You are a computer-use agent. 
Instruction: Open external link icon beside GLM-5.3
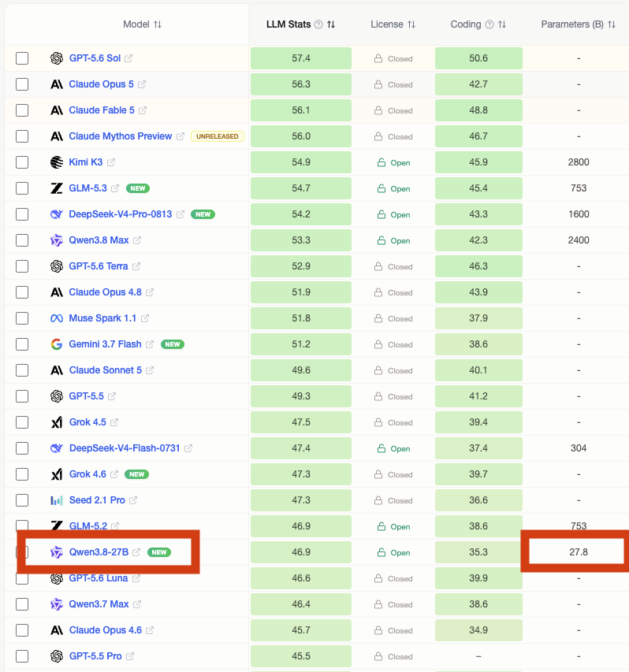[115, 188]
